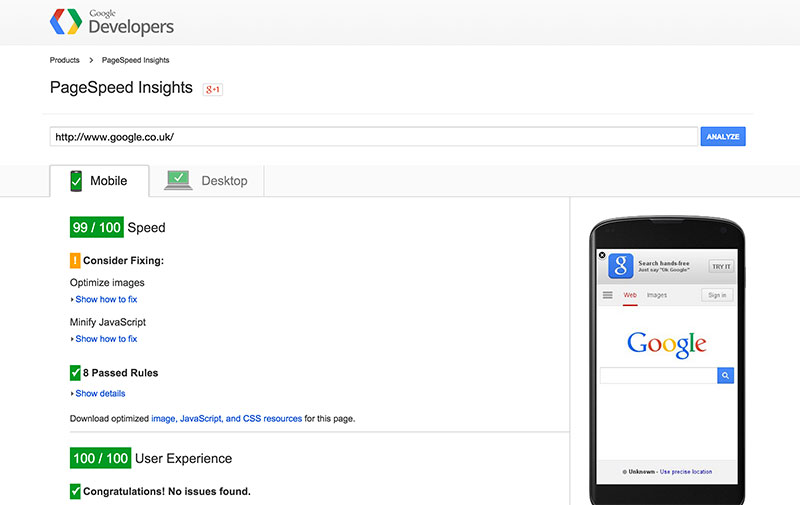Viewport: 800px width, 505px height.
Task: Expand Show details under Passed Rules
Action: (x=97, y=393)
